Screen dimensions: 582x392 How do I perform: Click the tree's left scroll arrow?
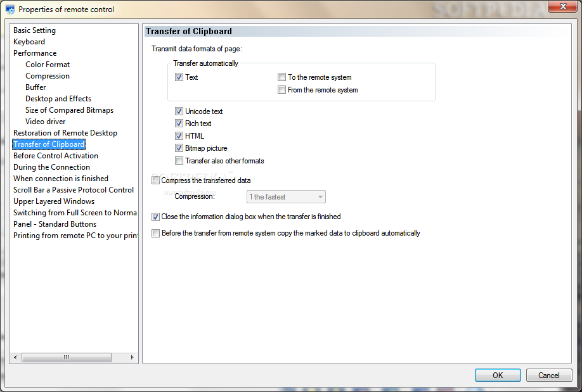coord(15,358)
